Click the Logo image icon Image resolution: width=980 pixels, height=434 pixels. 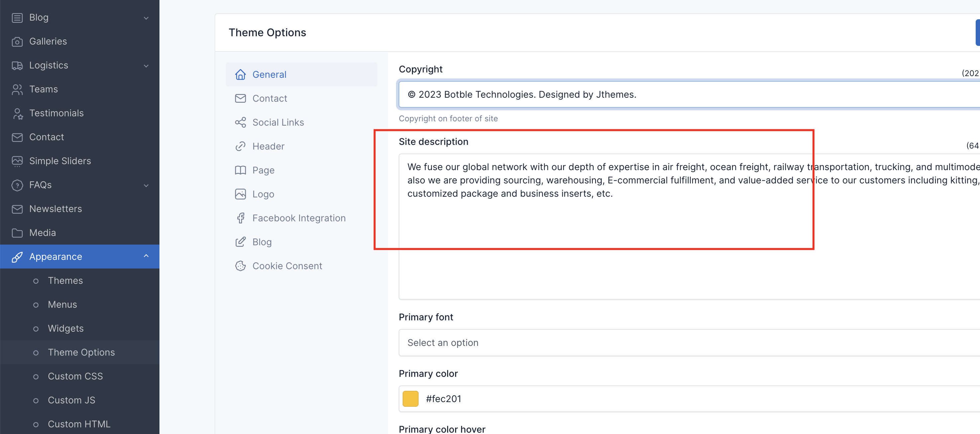[x=241, y=194]
